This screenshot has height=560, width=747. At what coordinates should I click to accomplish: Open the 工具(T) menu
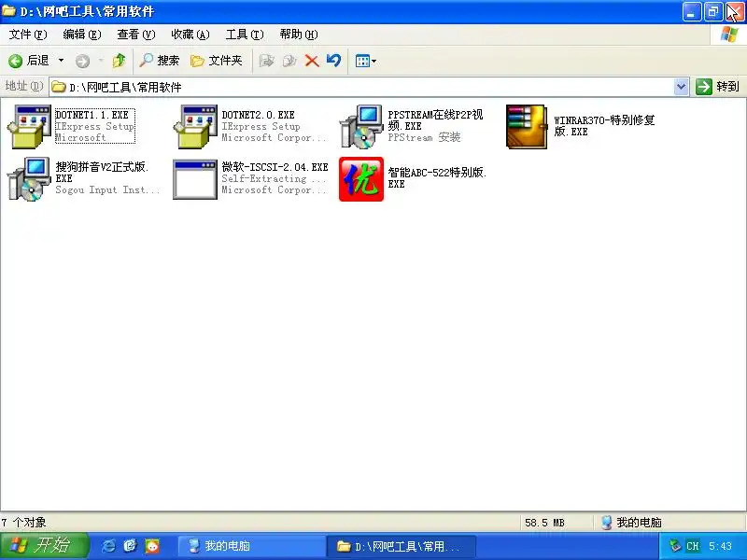245,35
